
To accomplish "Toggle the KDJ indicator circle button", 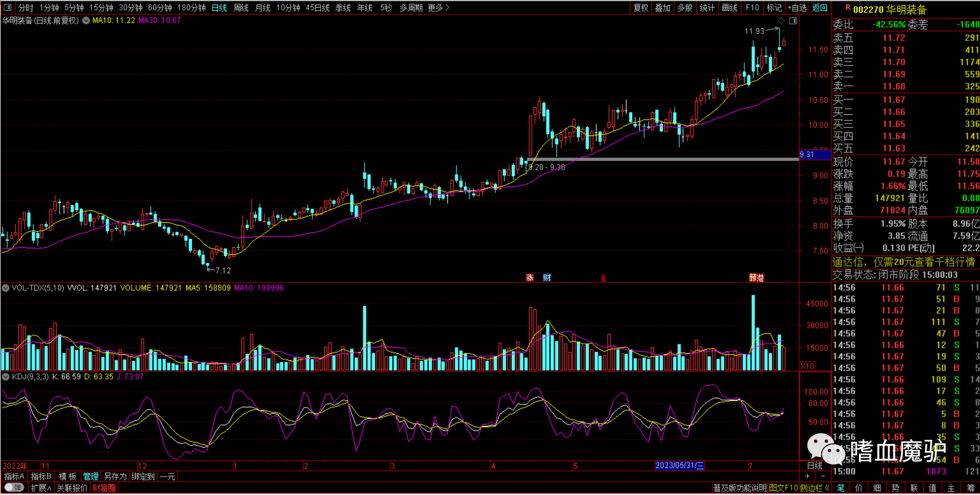I will pyautogui.click(x=6, y=376).
